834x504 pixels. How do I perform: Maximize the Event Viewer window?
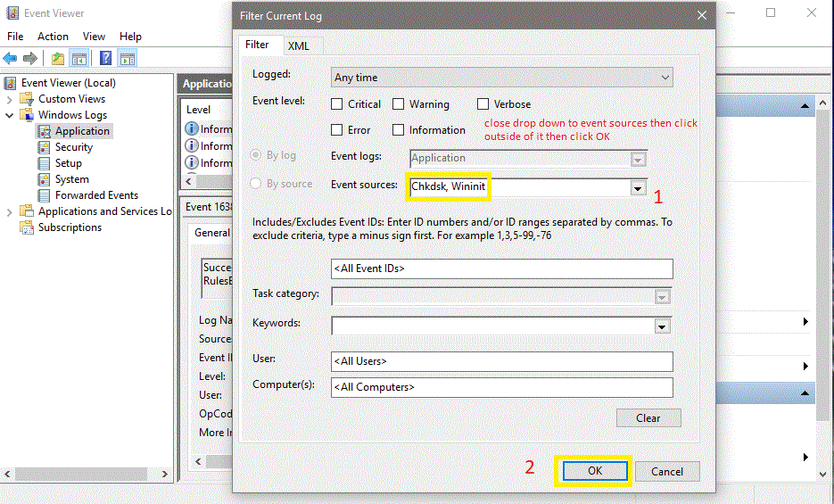(x=770, y=12)
